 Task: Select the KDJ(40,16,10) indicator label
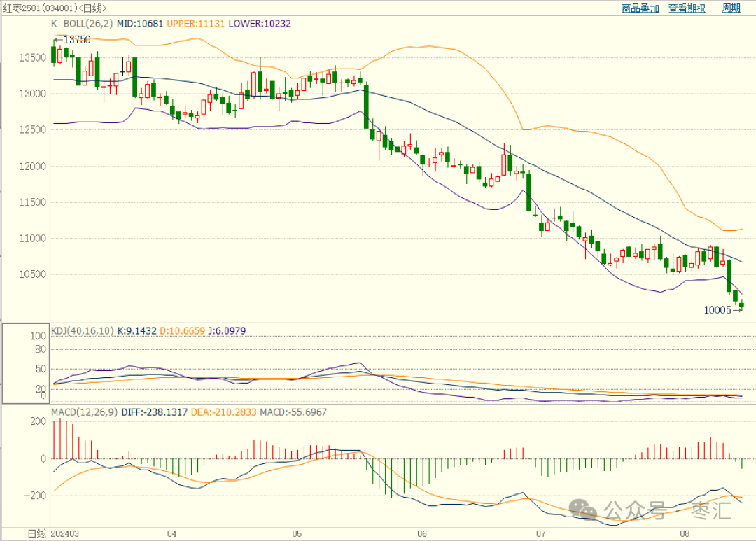click(83, 331)
